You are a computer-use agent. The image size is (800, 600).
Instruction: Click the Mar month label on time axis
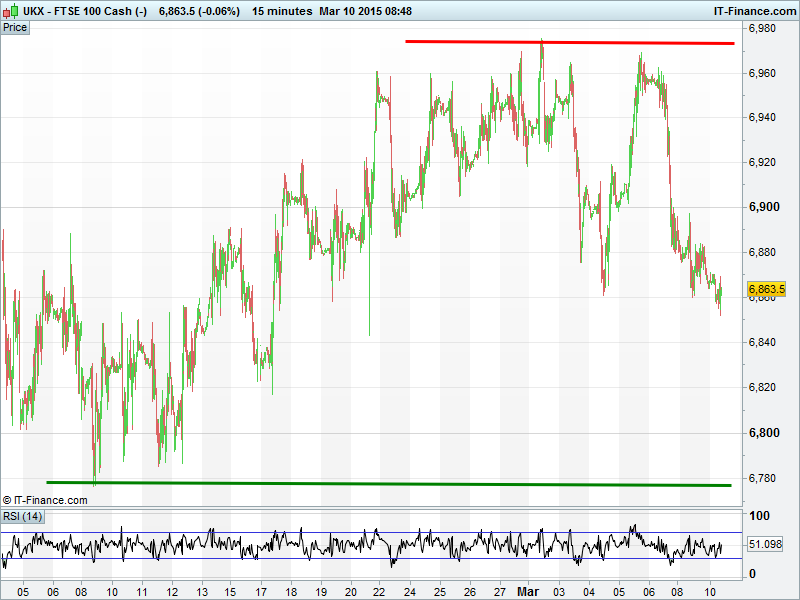pyautogui.click(x=529, y=591)
